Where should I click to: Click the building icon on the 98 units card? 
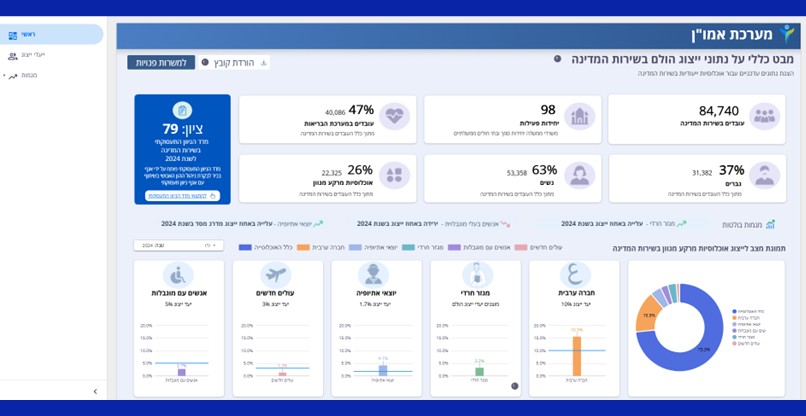pos(578,116)
